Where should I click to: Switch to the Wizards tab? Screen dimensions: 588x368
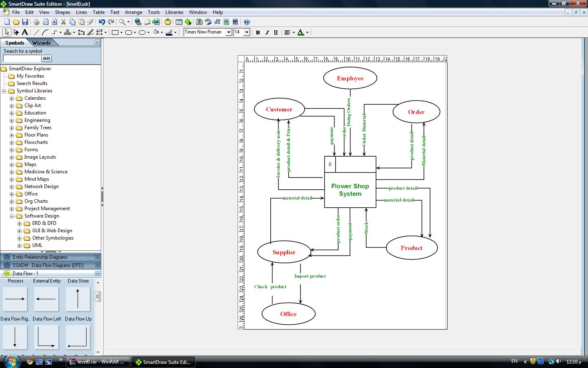[41, 43]
